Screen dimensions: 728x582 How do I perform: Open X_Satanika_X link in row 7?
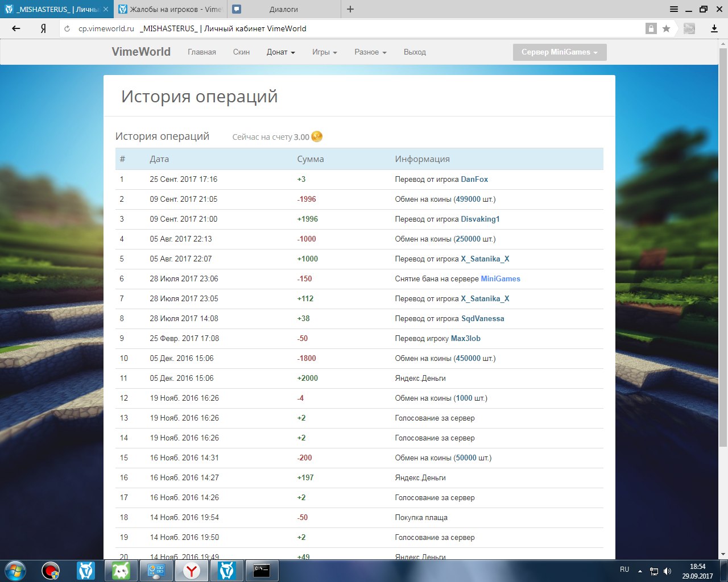click(485, 298)
